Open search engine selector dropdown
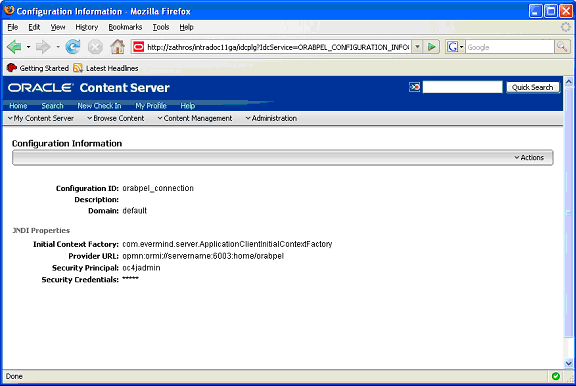This screenshot has height=386, width=576. click(x=461, y=47)
